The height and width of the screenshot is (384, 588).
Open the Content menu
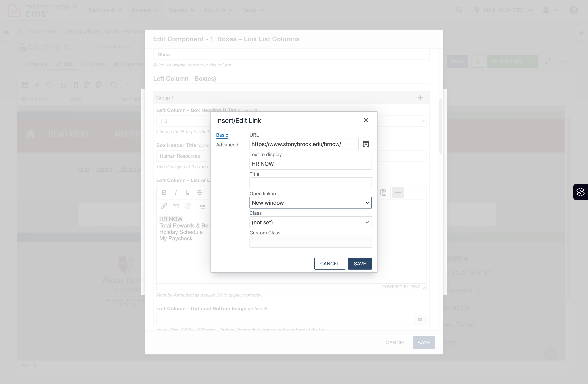point(145,10)
